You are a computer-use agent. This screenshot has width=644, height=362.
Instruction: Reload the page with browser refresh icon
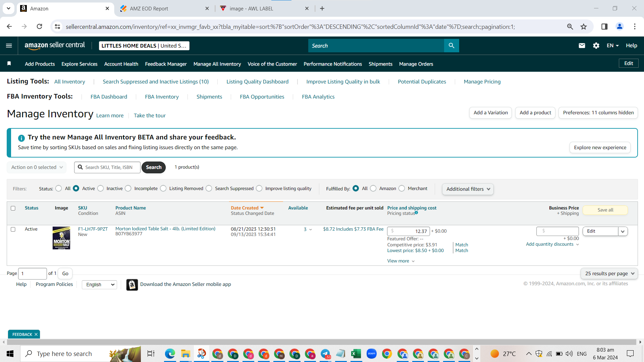39,26
